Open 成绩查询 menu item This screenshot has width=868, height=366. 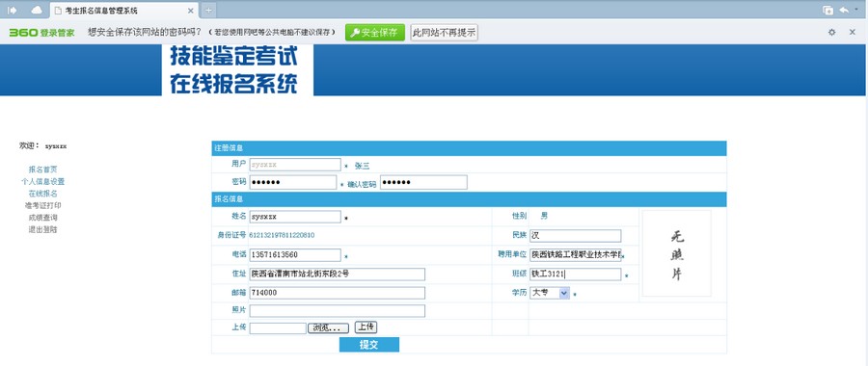(42, 218)
